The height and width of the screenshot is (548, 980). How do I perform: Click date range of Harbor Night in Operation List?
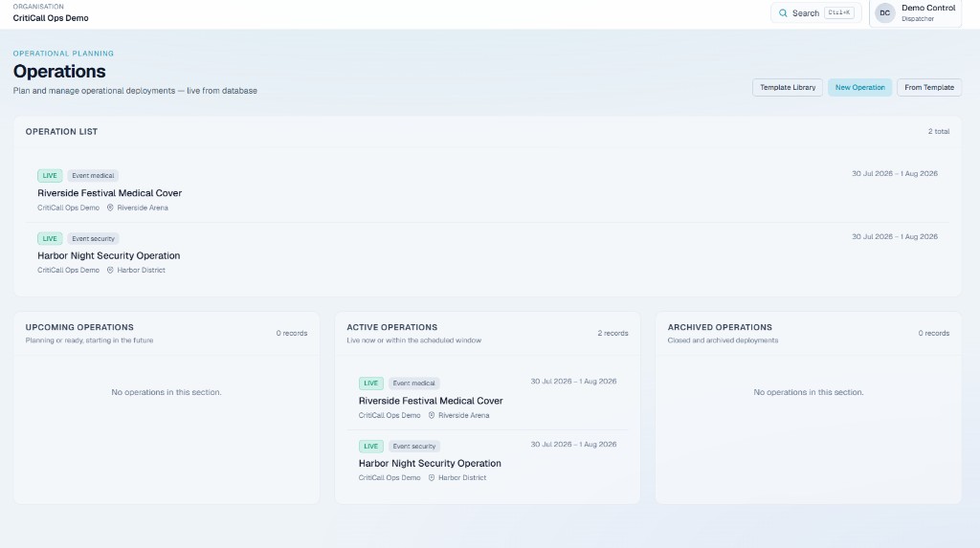[x=895, y=237]
